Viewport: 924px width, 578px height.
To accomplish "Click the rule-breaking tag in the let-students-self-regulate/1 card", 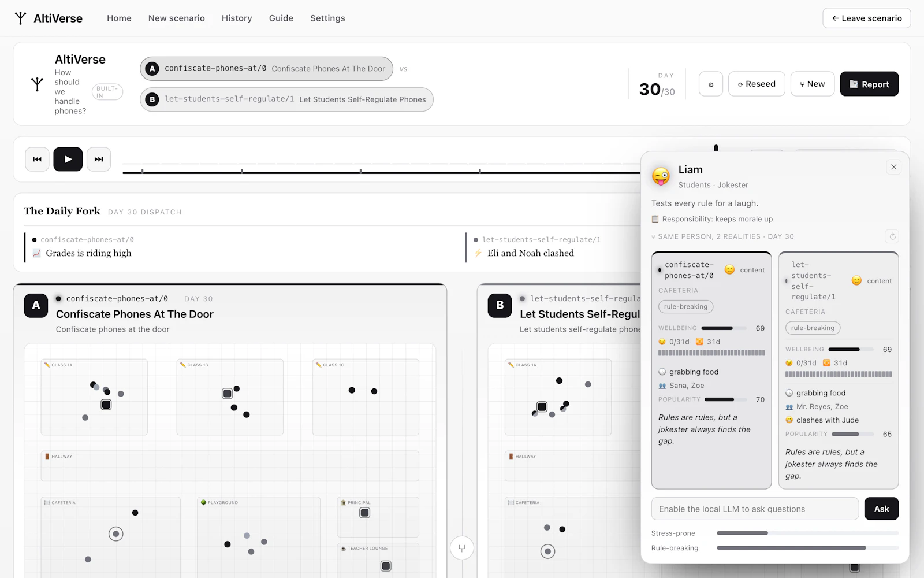I will (813, 328).
